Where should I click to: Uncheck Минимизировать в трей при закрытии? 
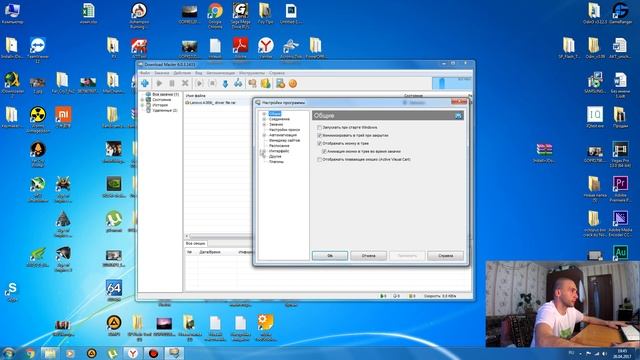coord(320,136)
